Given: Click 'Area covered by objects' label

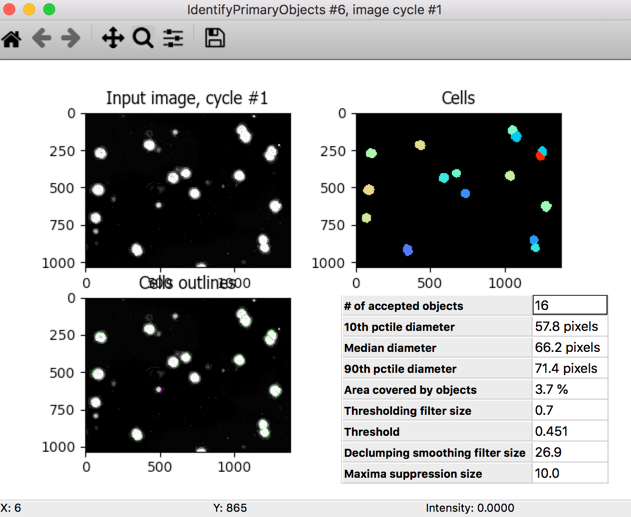Looking at the screenshot, I should (410, 390).
